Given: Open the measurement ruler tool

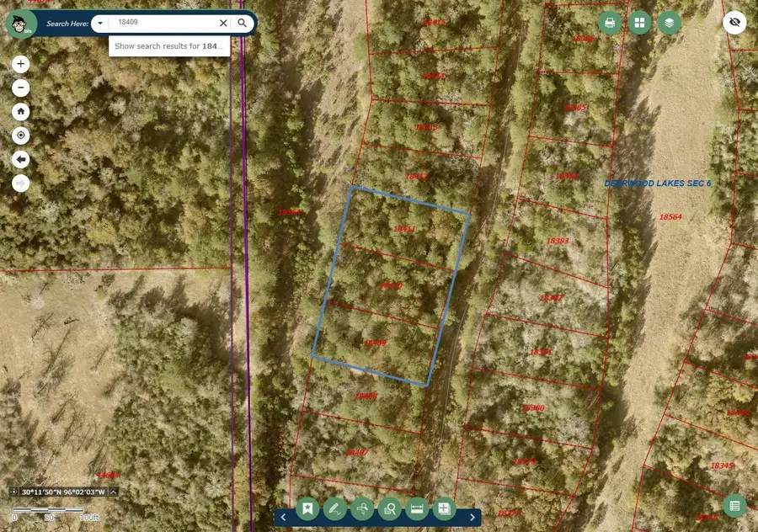Looking at the screenshot, I should 416,508.
